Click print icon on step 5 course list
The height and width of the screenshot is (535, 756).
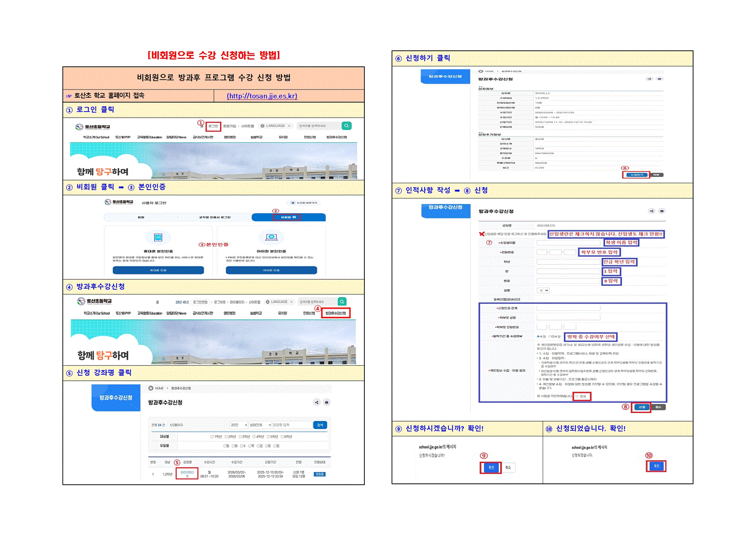pos(327,402)
